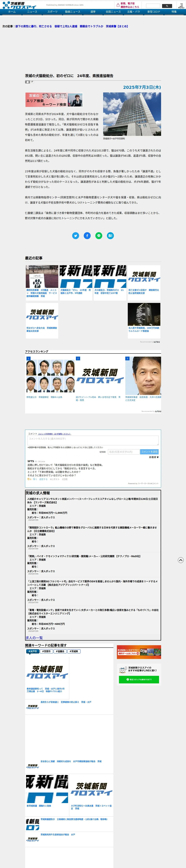The image size is (186, 868).
Task: Click the name input field for comments
Action: tap(123, 452)
